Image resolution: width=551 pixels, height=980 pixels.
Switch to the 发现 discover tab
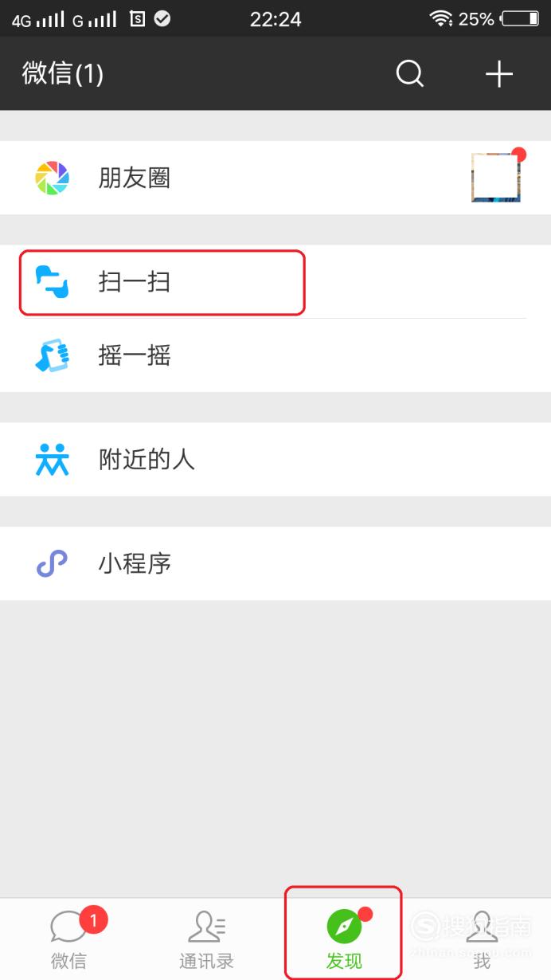tap(344, 939)
